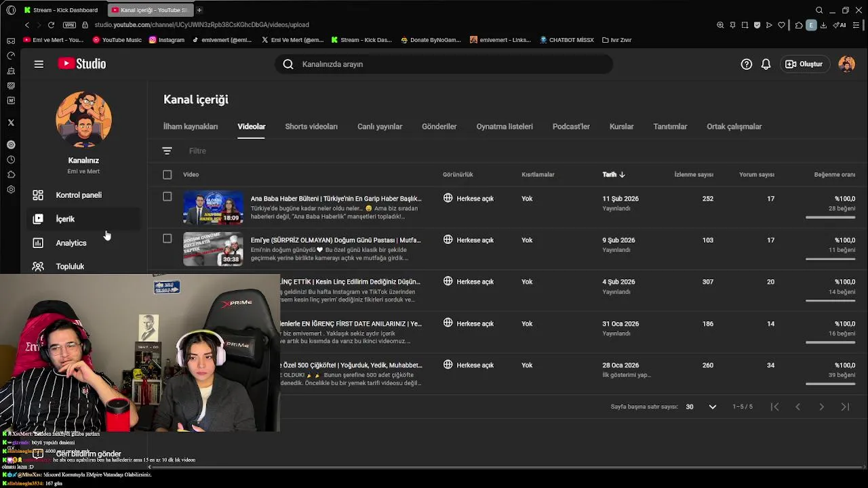Open the Ortak çalışmalar tab
This screenshot has width=868, height=488.
pos(734,127)
